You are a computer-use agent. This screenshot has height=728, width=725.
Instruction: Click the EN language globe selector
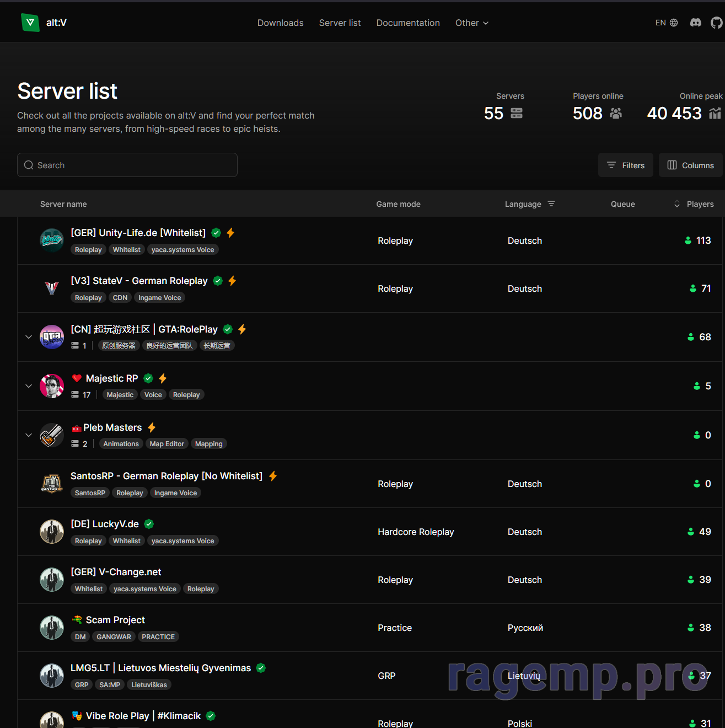(666, 23)
